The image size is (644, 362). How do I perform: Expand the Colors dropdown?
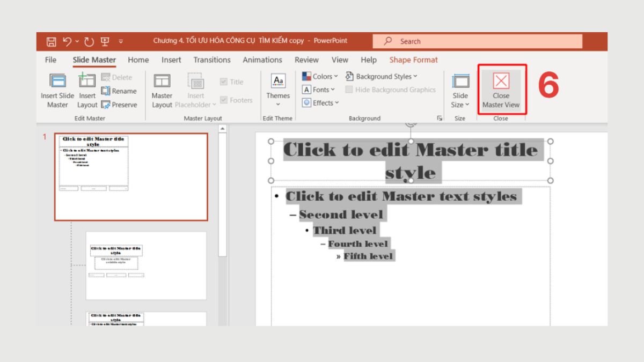point(320,77)
